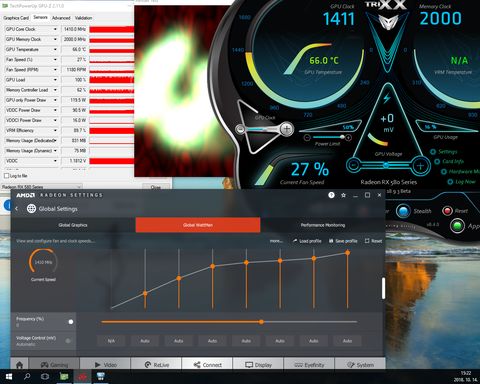Image resolution: width=480 pixels, height=384 pixels.
Task: Select the Performance Monitoring tab
Action: pyautogui.click(x=323, y=225)
